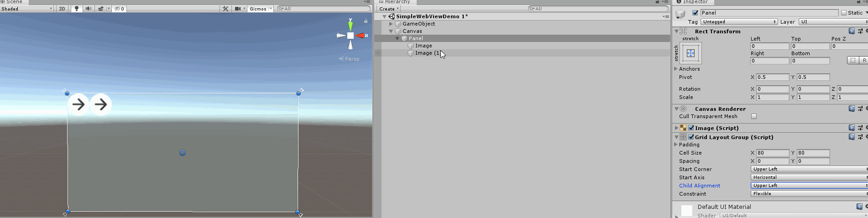Toggle the Panel active checkbox
This screenshot has width=868, height=218.
695,13
